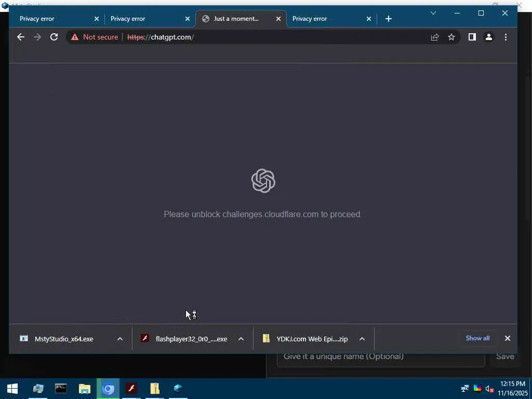Open Chrome three-dot menu

pyautogui.click(x=506, y=37)
